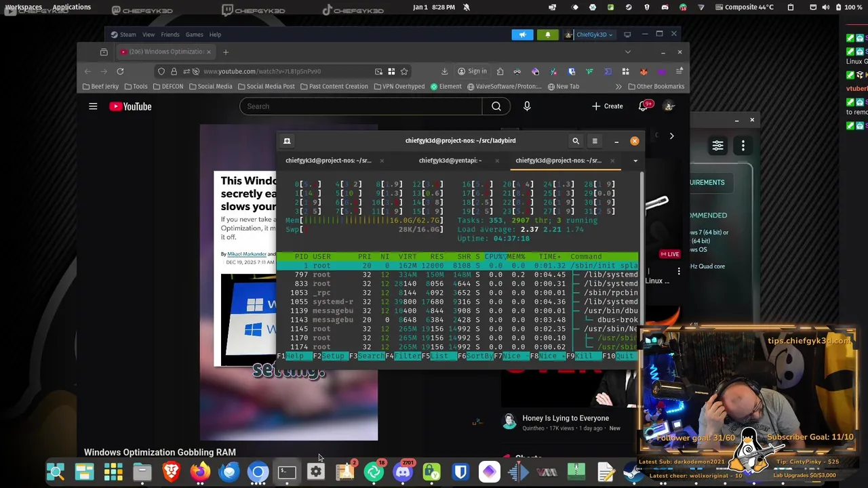868x488 pixels.
Task: Click the htop F4 Filter function
Action: [x=403, y=356]
